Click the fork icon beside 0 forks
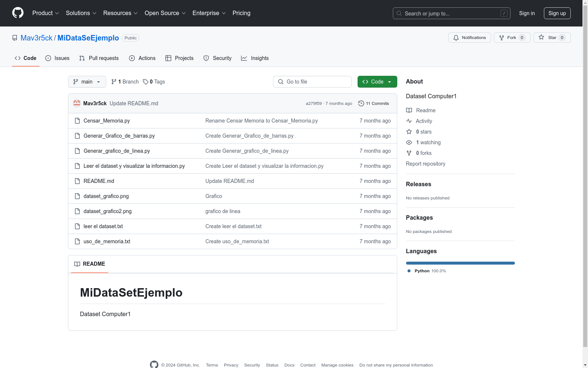The image size is (588, 368). pos(409,153)
